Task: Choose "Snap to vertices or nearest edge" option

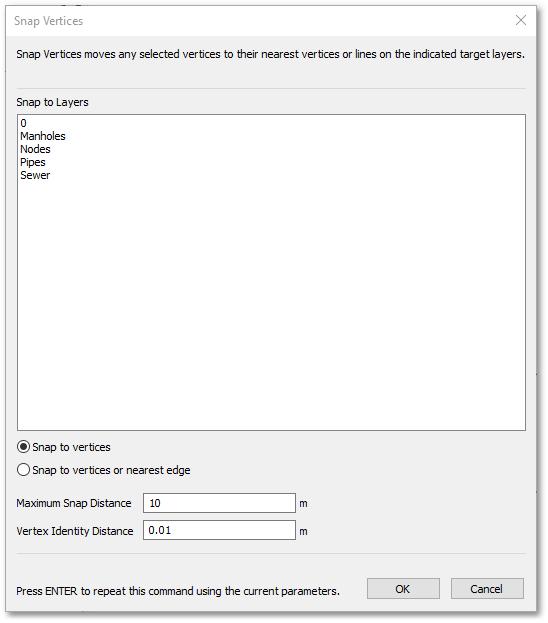Action: pos(104,470)
